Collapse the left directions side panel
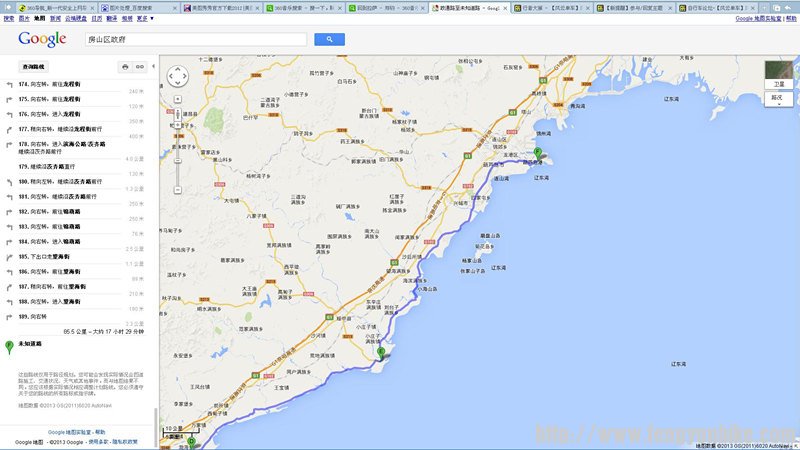The image size is (800, 450). coord(155,67)
